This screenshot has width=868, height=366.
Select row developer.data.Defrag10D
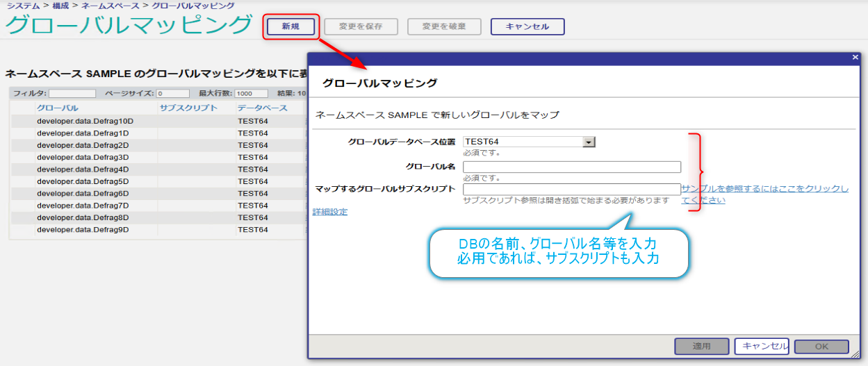[158, 121]
